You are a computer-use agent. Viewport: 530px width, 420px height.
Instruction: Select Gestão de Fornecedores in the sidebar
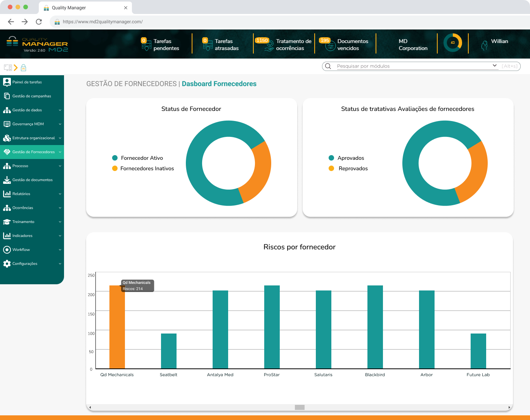[x=33, y=152]
